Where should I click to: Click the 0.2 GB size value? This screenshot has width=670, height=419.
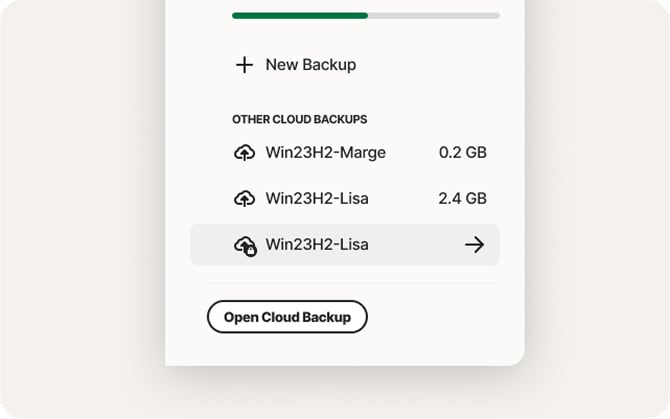coord(462,153)
